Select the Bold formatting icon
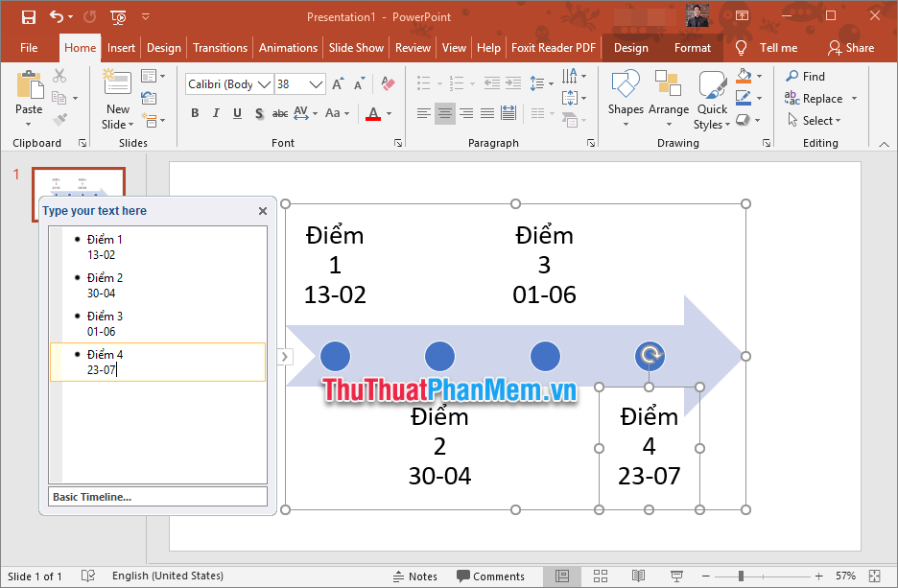 pyautogui.click(x=195, y=113)
